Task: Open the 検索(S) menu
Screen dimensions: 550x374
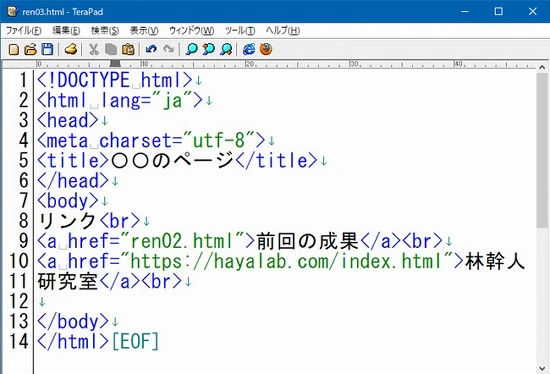Action: [x=105, y=31]
